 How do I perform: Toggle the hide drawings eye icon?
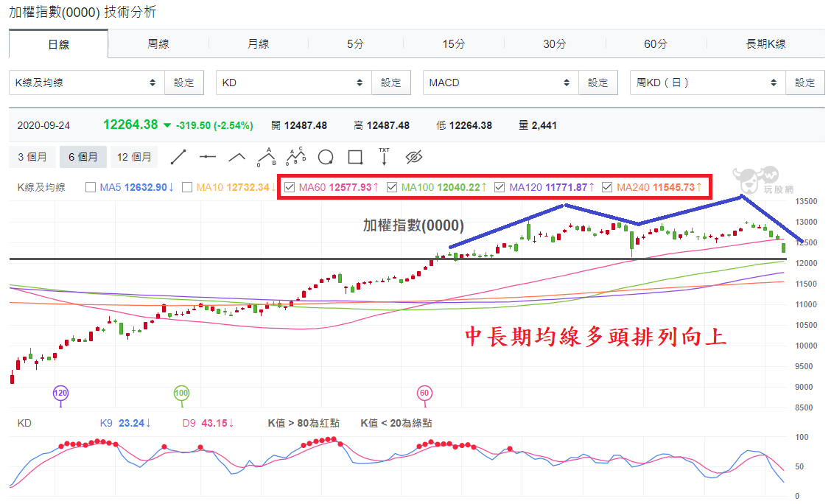[414, 157]
